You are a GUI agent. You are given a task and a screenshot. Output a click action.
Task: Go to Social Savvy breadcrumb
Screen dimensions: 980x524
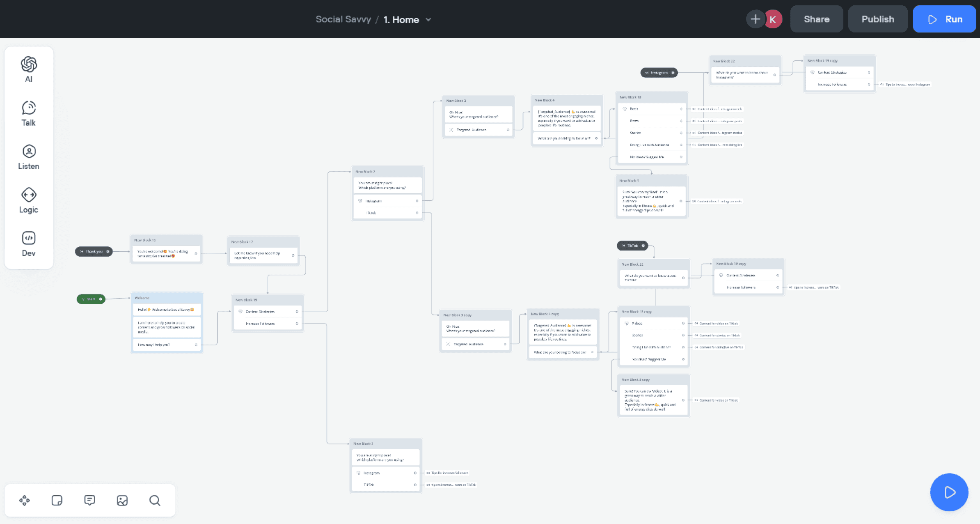[x=343, y=19]
